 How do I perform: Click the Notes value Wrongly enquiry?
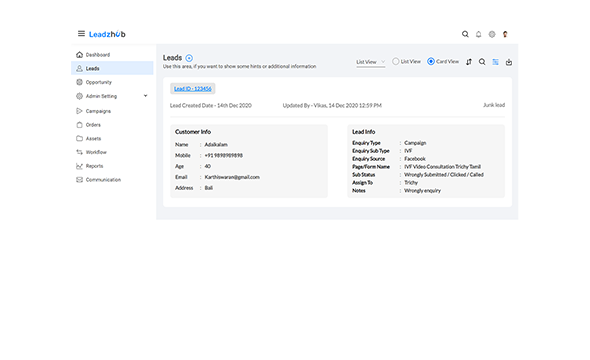click(x=422, y=190)
